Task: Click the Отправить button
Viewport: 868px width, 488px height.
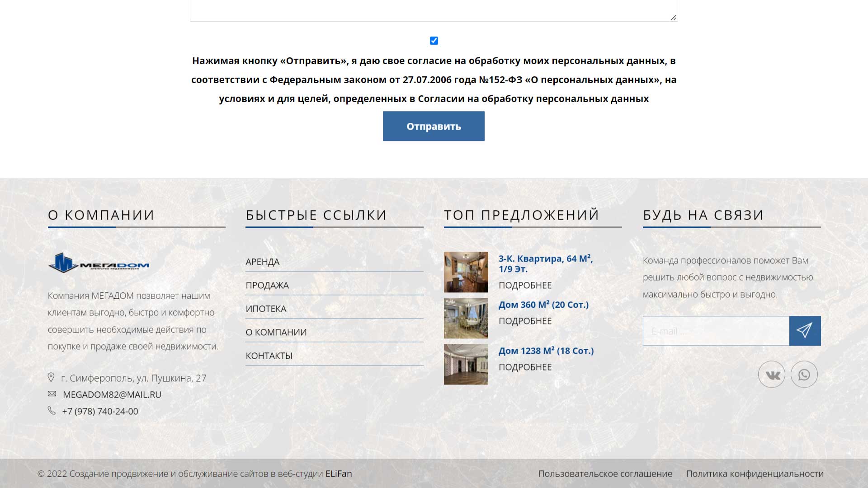Action: [433, 126]
